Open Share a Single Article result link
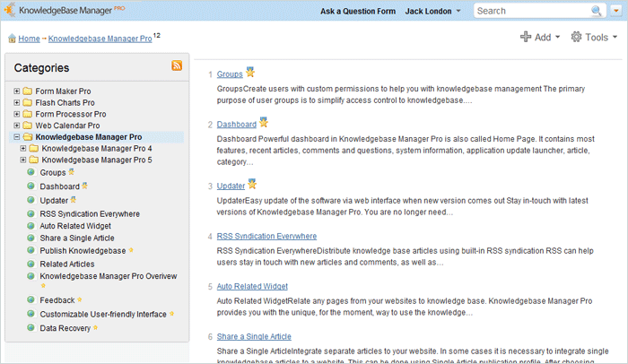Viewport: 628px width, 364px height. [254, 337]
